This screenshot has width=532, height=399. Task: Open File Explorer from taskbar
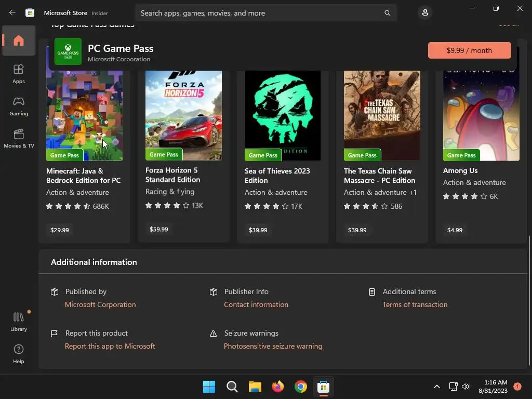point(255,387)
